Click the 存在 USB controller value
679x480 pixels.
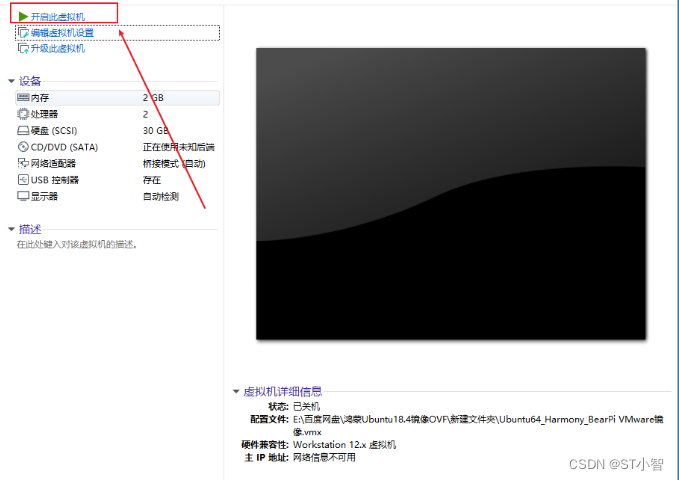(152, 180)
